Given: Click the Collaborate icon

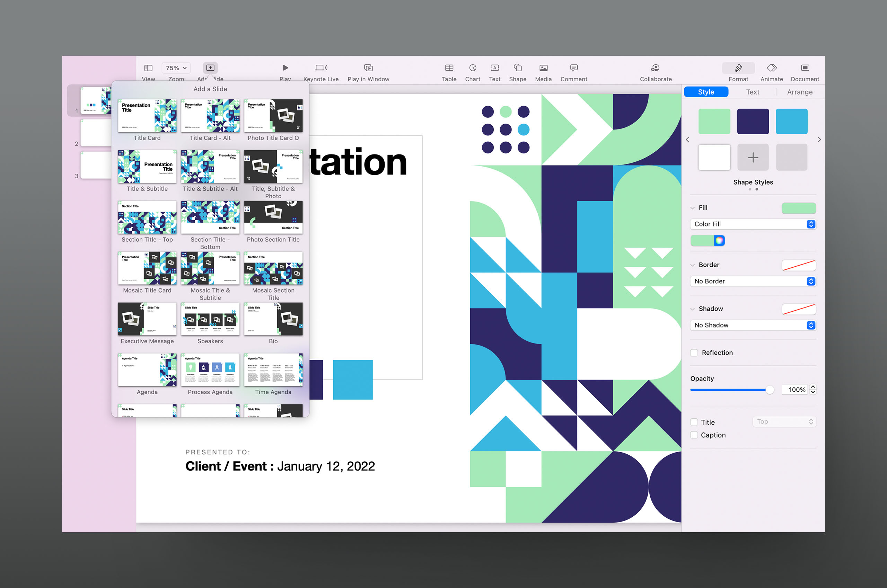Looking at the screenshot, I should pos(655,68).
